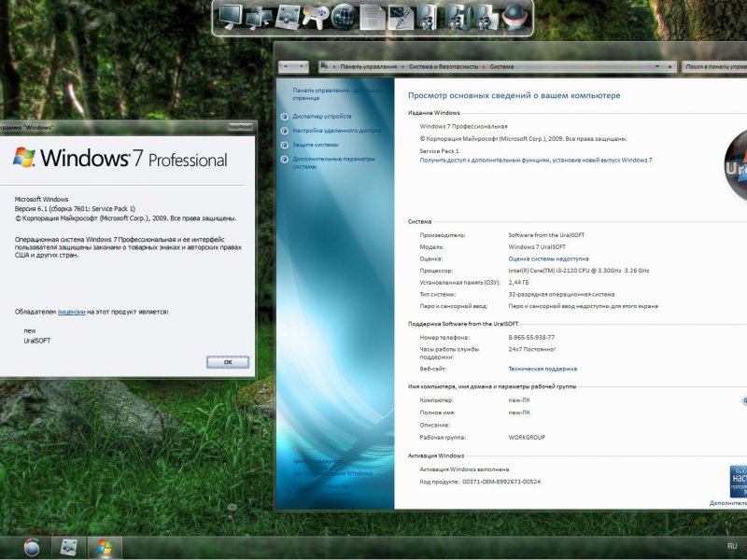The height and width of the screenshot is (560, 747).
Task: Refresh the System window address bar
Action: point(669,67)
